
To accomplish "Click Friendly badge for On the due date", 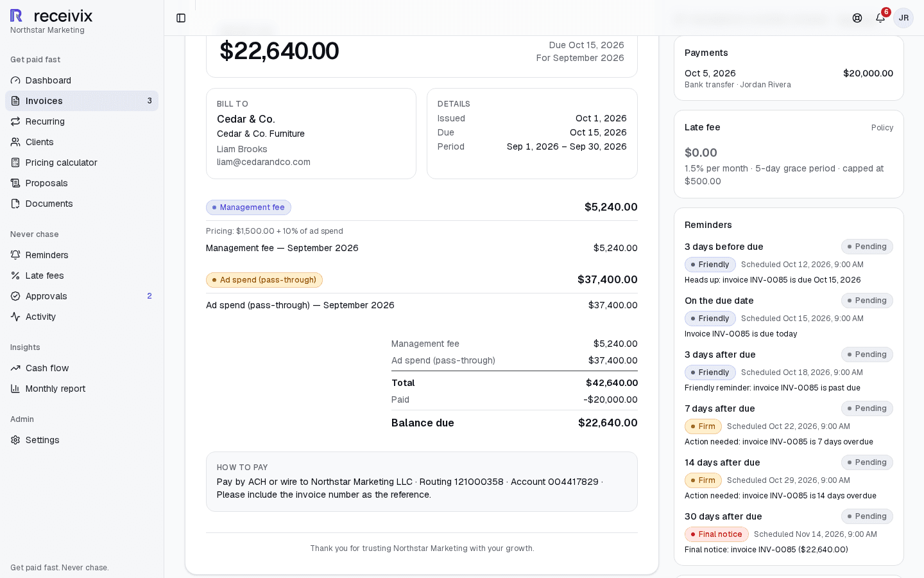I will click(x=710, y=319).
